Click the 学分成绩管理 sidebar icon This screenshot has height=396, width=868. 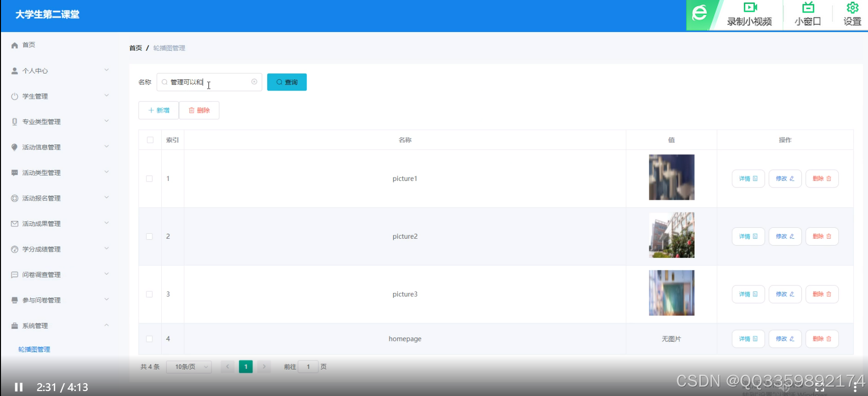[x=14, y=250]
